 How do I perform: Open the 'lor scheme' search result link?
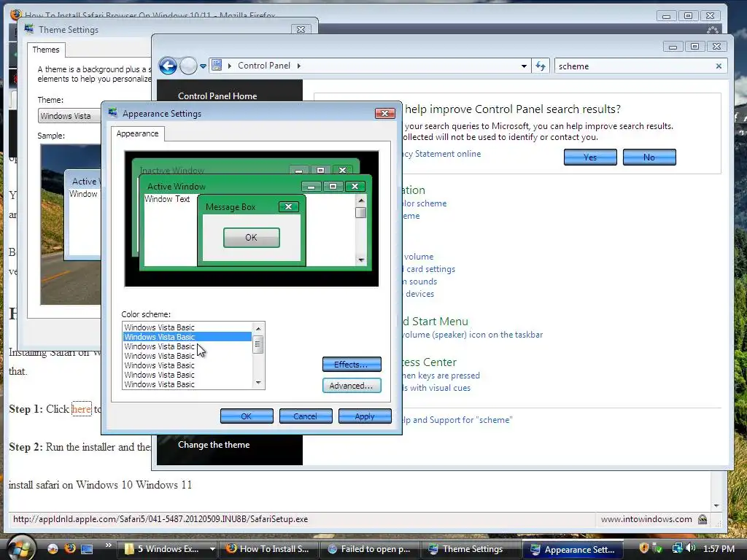click(x=425, y=203)
